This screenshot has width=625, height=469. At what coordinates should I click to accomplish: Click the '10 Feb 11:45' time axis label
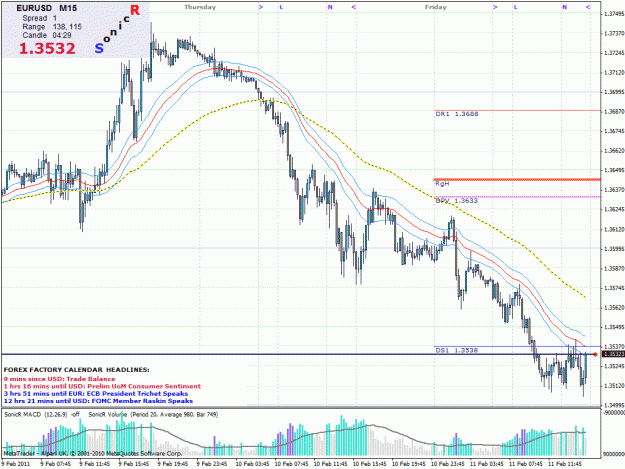(x=330, y=464)
